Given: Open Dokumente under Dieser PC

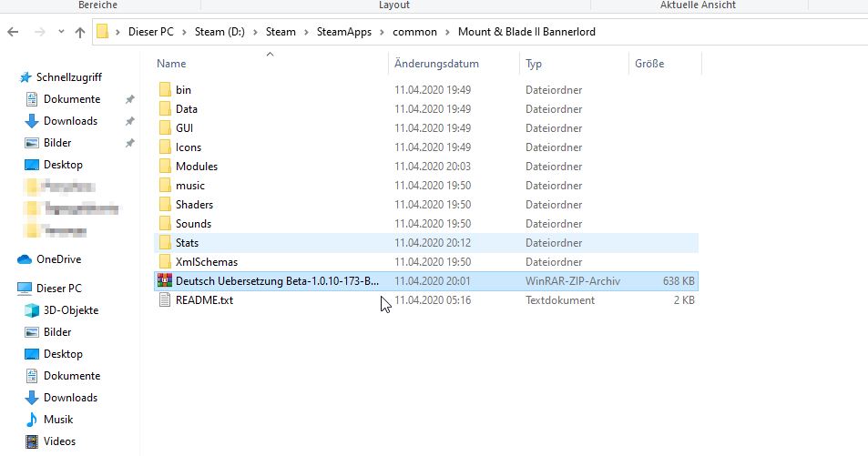Looking at the screenshot, I should (72, 376).
